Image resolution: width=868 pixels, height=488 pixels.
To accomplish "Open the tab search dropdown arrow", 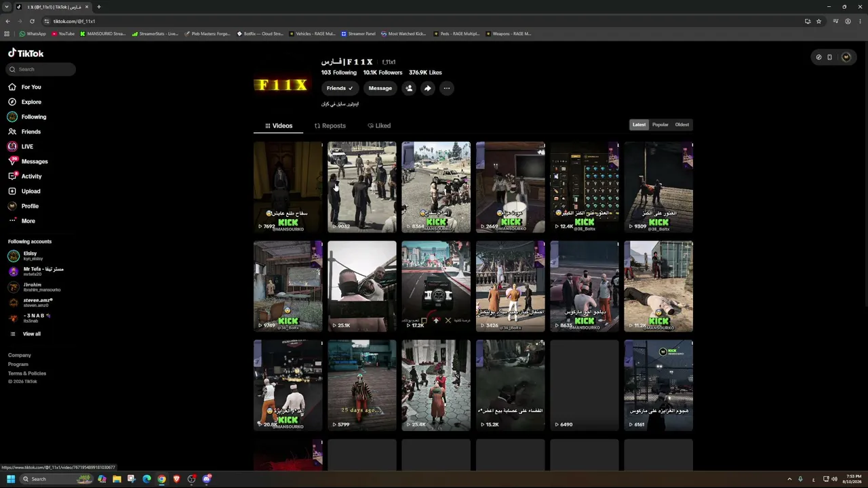I will tap(8, 7).
